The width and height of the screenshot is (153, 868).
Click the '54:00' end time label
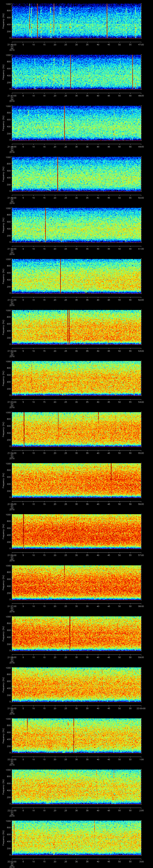(x=141, y=402)
